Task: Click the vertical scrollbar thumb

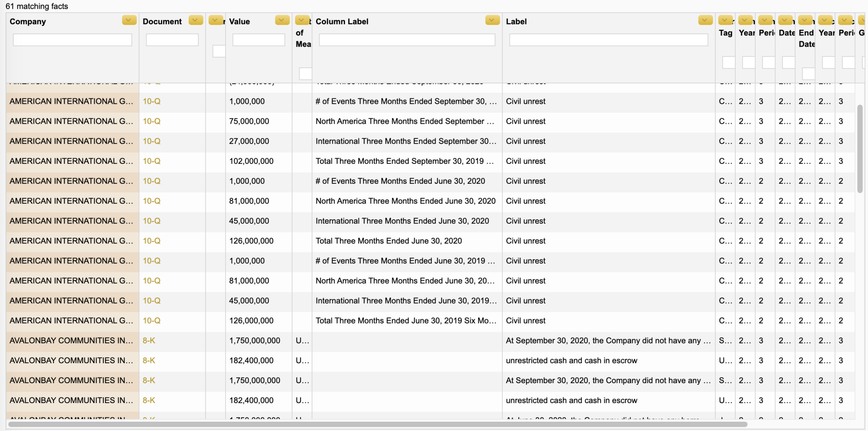Action: [860, 148]
